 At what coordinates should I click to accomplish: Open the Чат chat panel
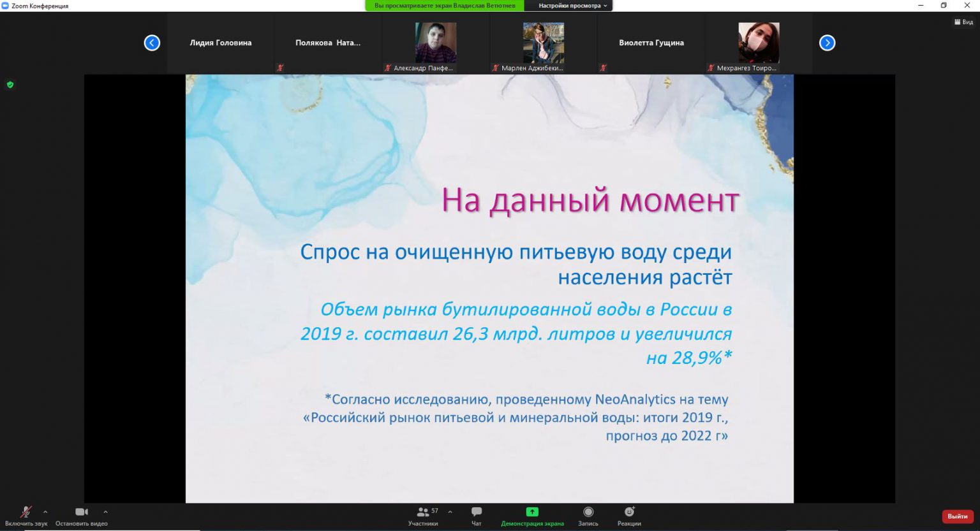(x=476, y=516)
